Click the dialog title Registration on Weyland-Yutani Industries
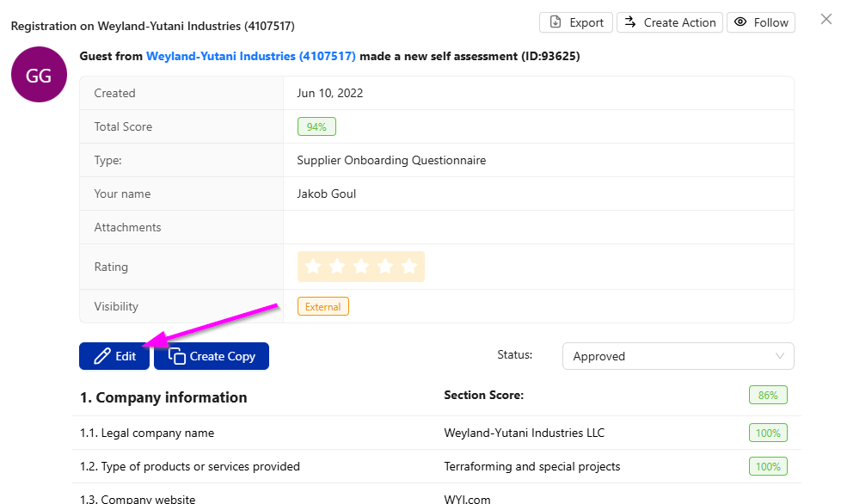 [153, 26]
